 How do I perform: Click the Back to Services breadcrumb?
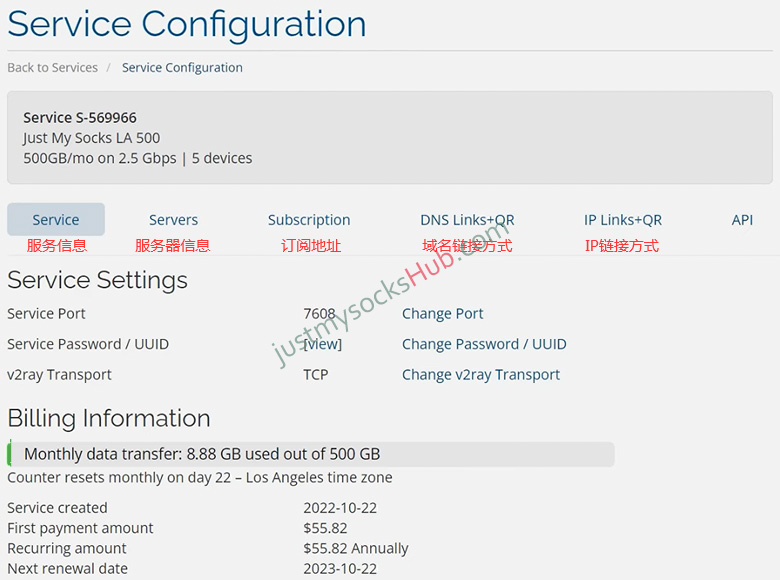click(52, 68)
